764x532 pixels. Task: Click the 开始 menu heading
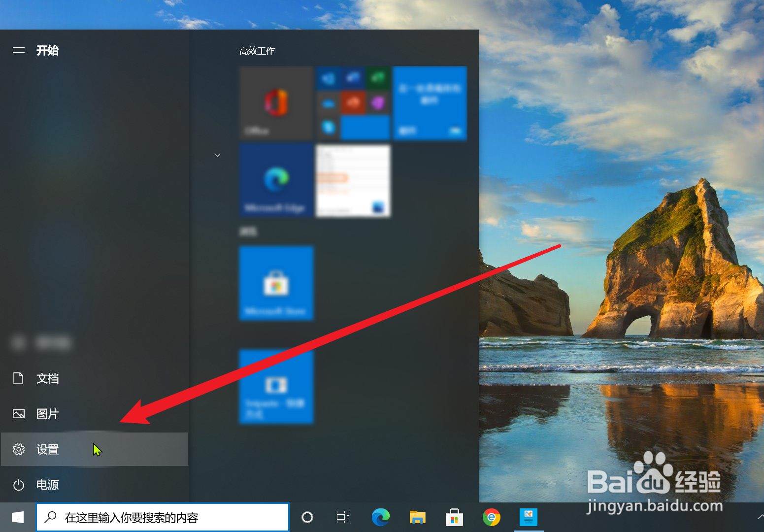pos(47,50)
